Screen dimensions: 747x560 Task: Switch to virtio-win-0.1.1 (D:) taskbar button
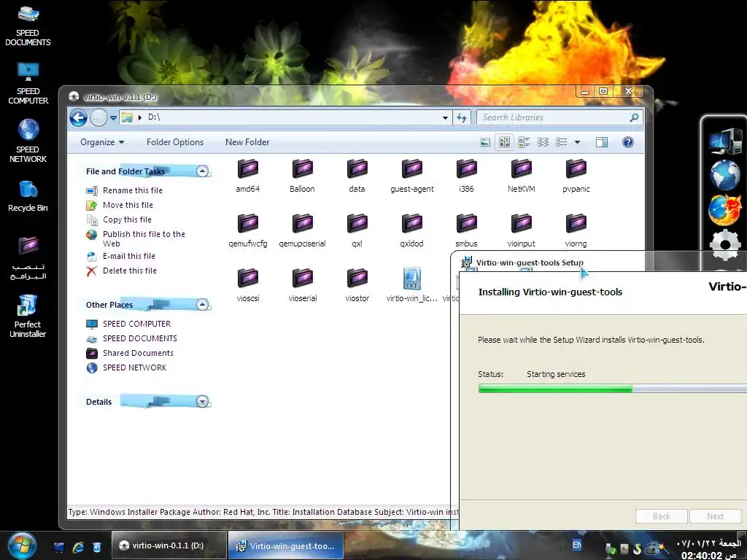(169, 545)
